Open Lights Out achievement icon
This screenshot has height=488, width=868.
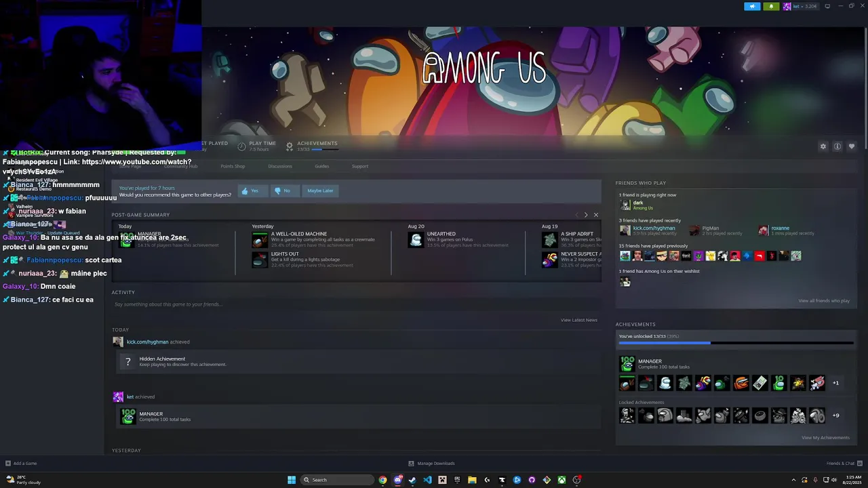[x=260, y=260]
